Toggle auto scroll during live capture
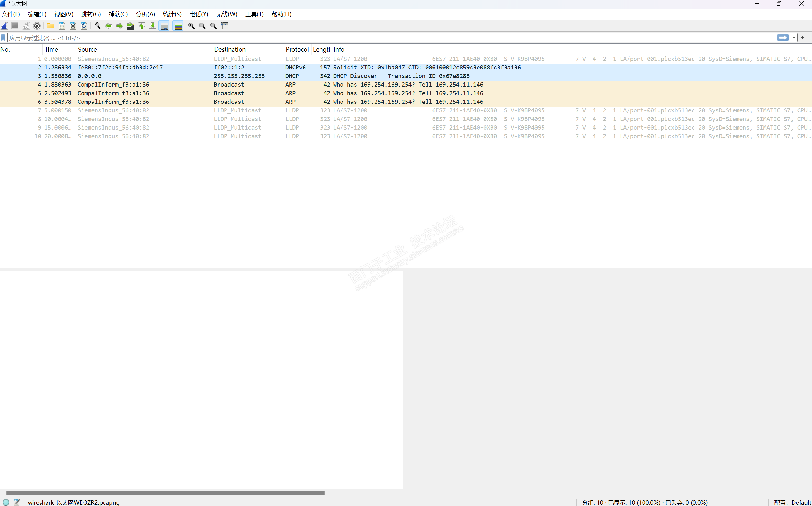This screenshot has height=506, width=812. 164,26
